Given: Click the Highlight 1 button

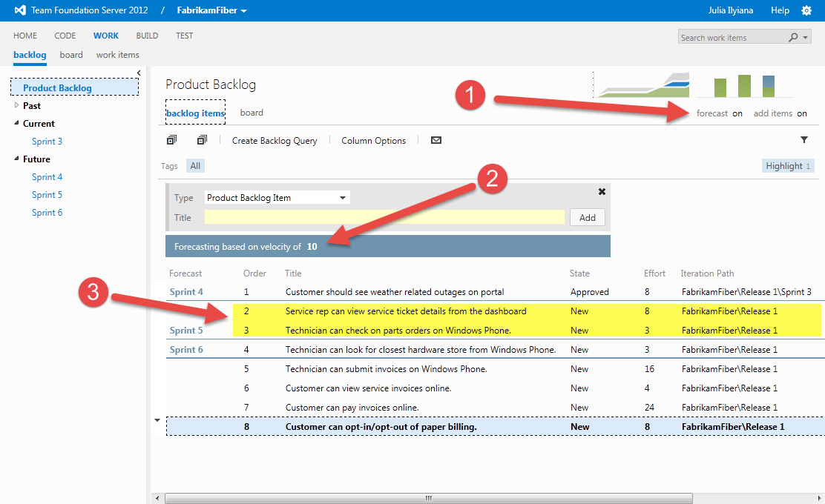Looking at the screenshot, I should coord(788,166).
